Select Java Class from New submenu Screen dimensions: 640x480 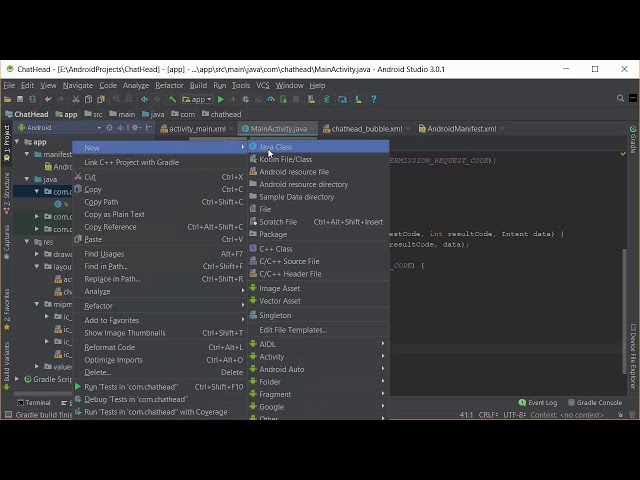point(318,147)
